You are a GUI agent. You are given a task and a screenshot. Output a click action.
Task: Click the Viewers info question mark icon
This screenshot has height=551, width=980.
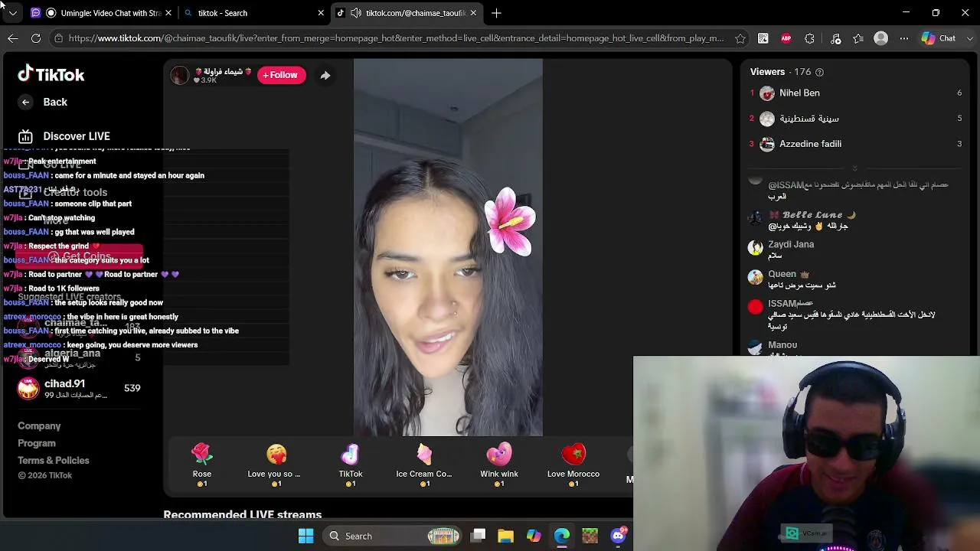pyautogui.click(x=819, y=72)
